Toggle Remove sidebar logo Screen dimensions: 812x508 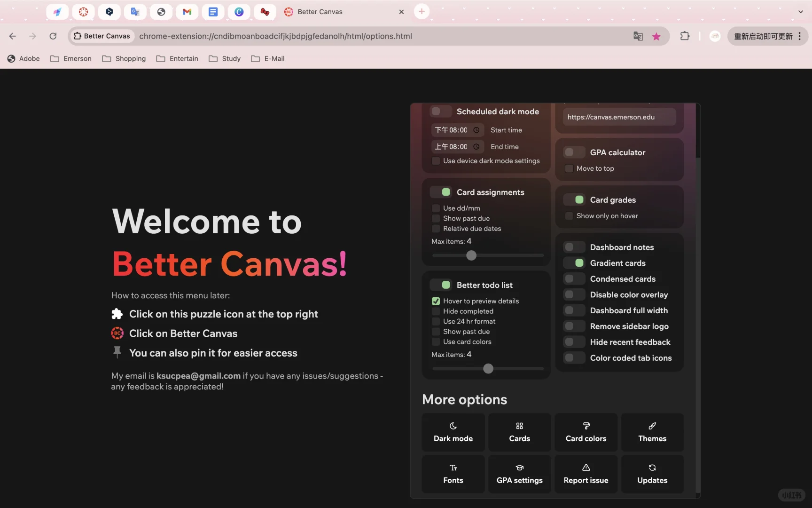pos(574,326)
